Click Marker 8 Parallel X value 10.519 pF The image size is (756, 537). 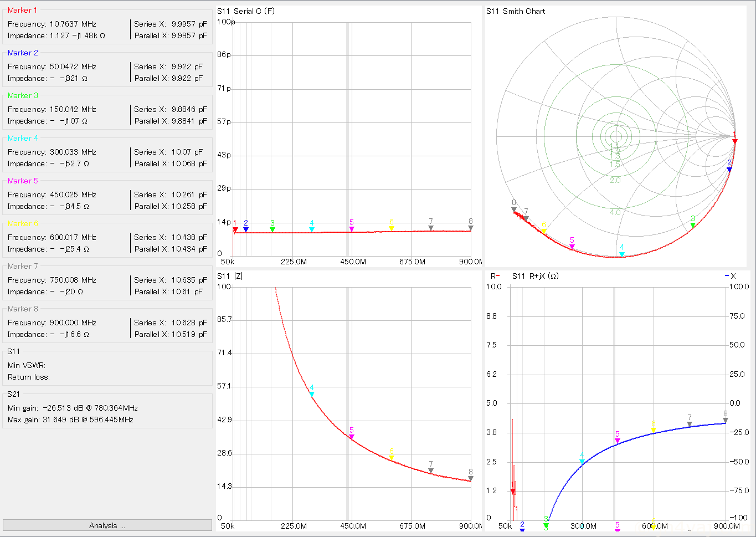189,334
